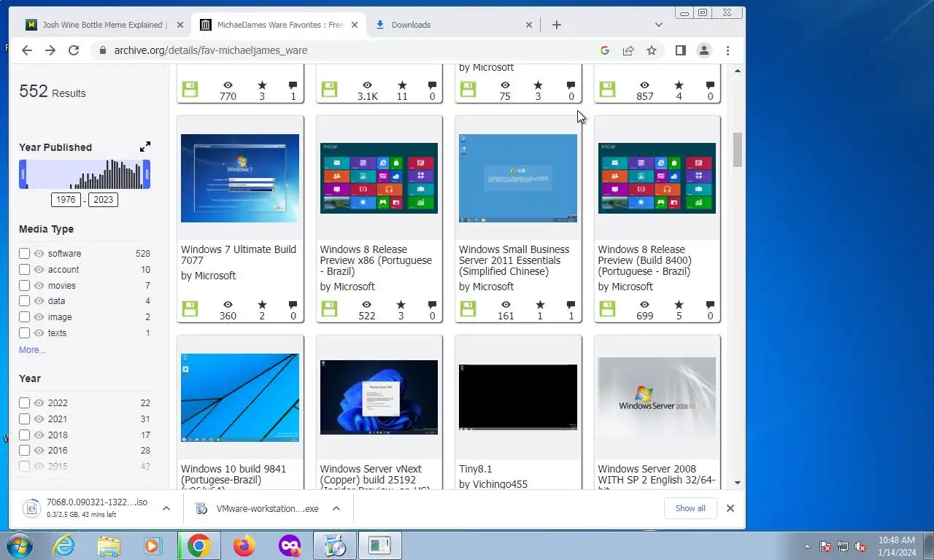Expand options for VMware-workstation download

[x=336, y=508]
